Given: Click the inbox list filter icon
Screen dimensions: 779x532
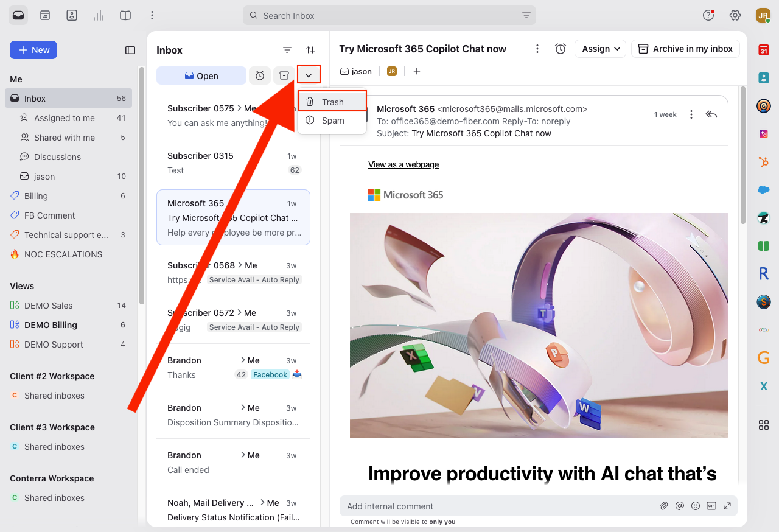Looking at the screenshot, I should click(x=287, y=50).
